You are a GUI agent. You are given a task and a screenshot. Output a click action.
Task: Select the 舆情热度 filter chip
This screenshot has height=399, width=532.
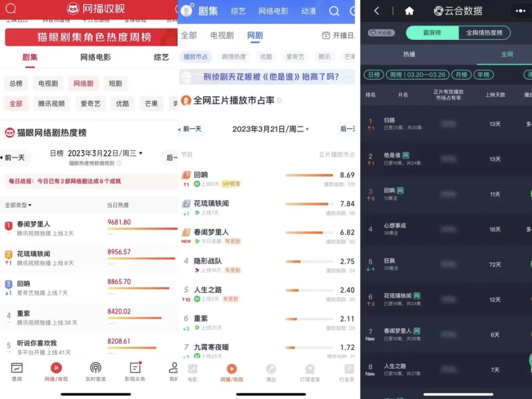click(234, 57)
